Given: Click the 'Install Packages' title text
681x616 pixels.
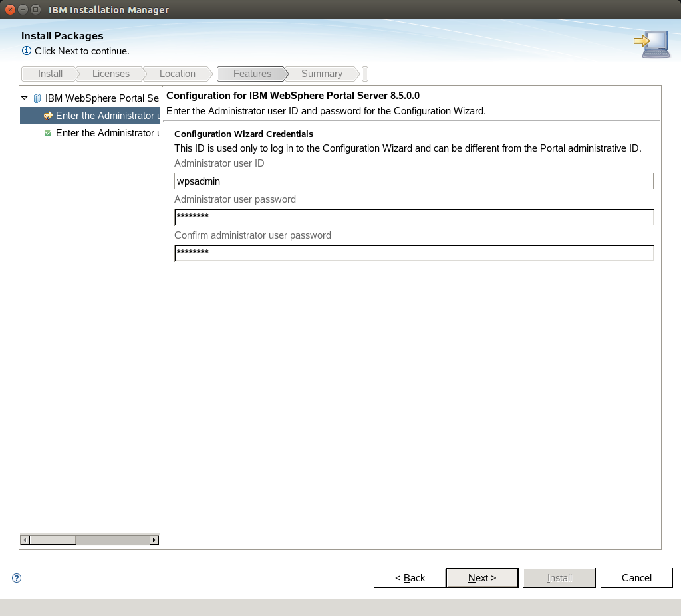Looking at the screenshot, I should coord(62,36).
